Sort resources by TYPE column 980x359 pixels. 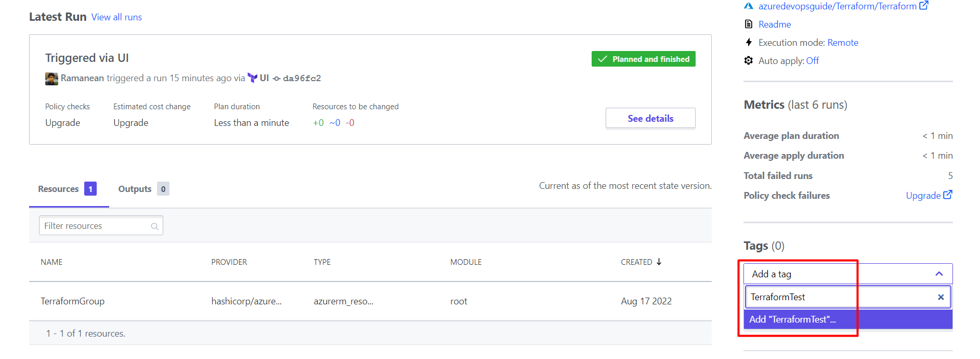coord(322,262)
